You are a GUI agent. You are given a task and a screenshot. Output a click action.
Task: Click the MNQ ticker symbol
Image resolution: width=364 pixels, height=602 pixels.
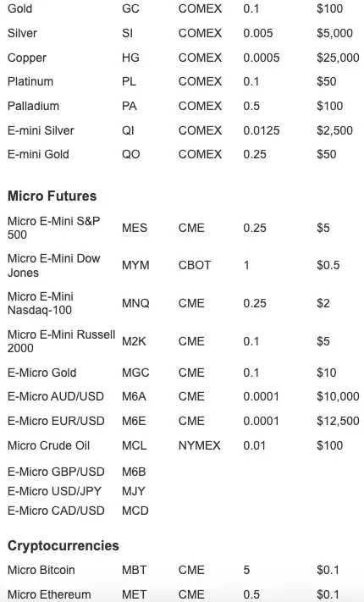135,303
